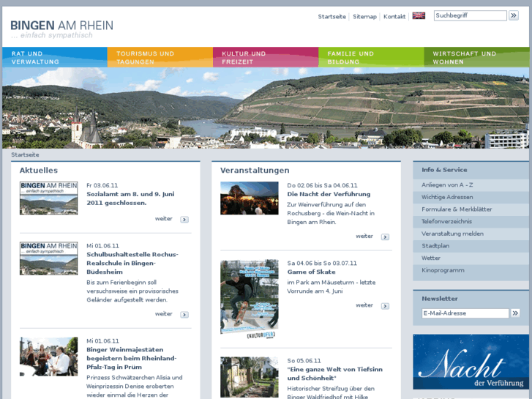532x399 pixels.
Task: Click arrow icon under Nacht der Verführung event
Action: click(385, 237)
